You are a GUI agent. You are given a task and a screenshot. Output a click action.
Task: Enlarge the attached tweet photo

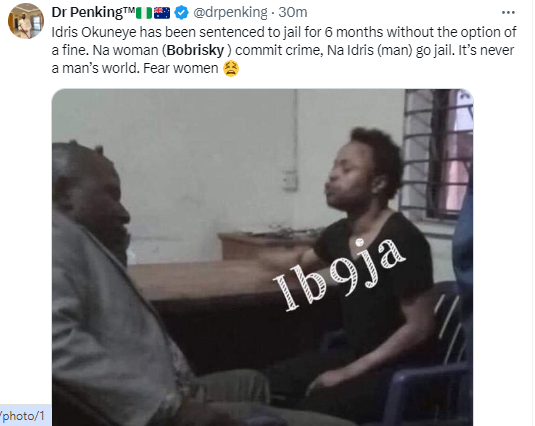(262, 257)
